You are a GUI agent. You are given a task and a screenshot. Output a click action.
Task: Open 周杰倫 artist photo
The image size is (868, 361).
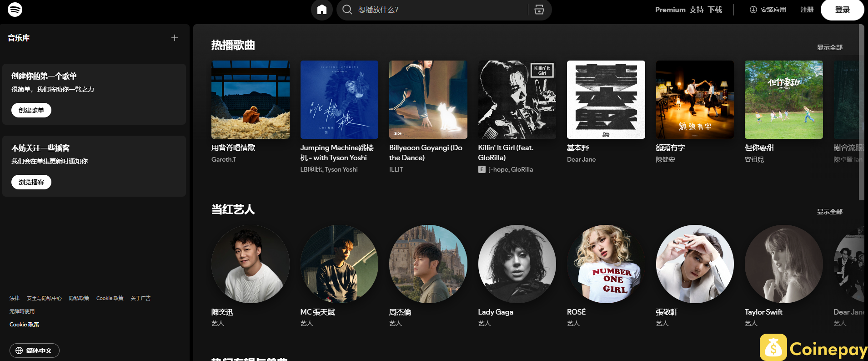(428, 264)
